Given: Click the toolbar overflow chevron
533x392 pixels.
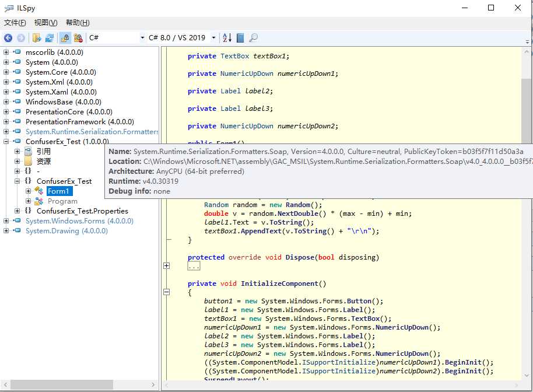Looking at the screenshot, I should (x=527, y=42).
